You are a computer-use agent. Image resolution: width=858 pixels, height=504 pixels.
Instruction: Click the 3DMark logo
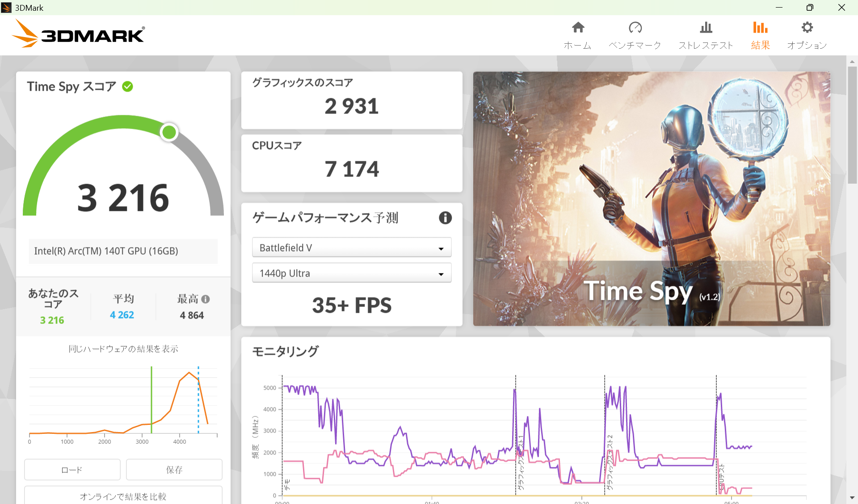[x=78, y=34]
